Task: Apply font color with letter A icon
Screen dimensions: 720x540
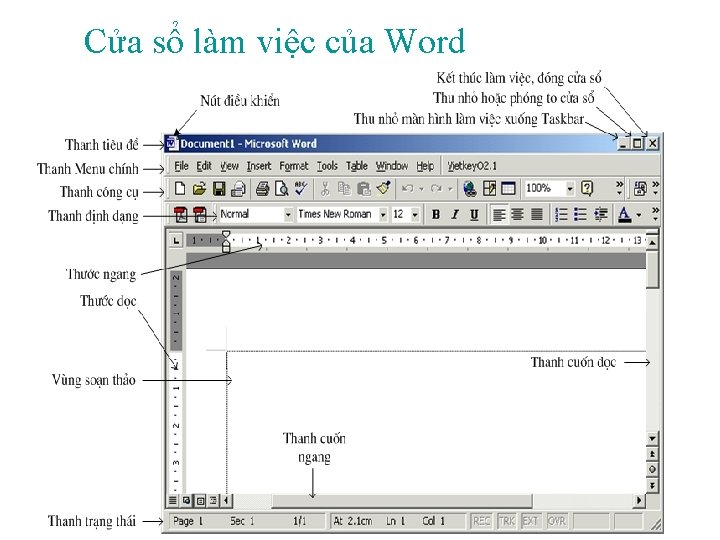Action: [624, 214]
